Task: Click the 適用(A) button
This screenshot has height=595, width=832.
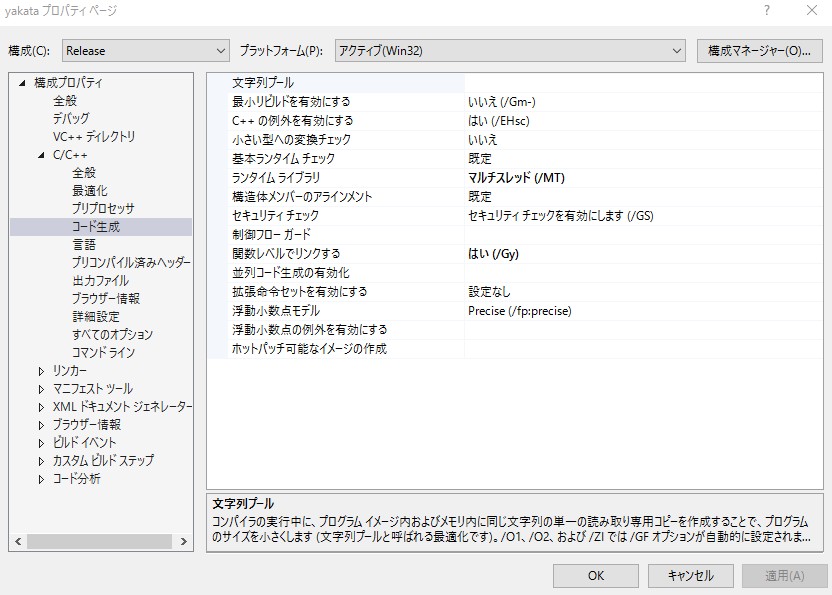Action: (785, 576)
